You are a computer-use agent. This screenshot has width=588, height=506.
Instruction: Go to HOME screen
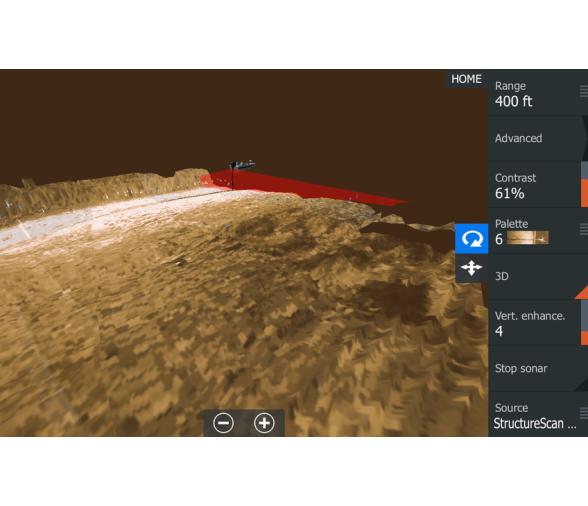click(x=466, y=79)
